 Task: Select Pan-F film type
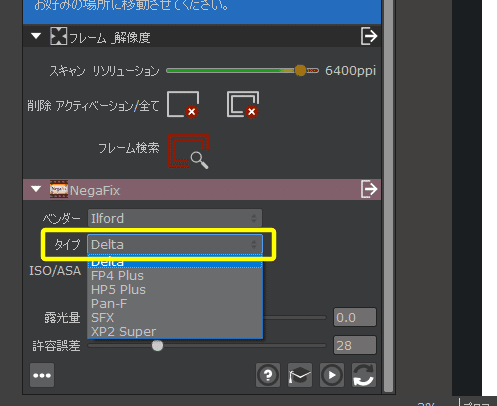click(175, 304)
